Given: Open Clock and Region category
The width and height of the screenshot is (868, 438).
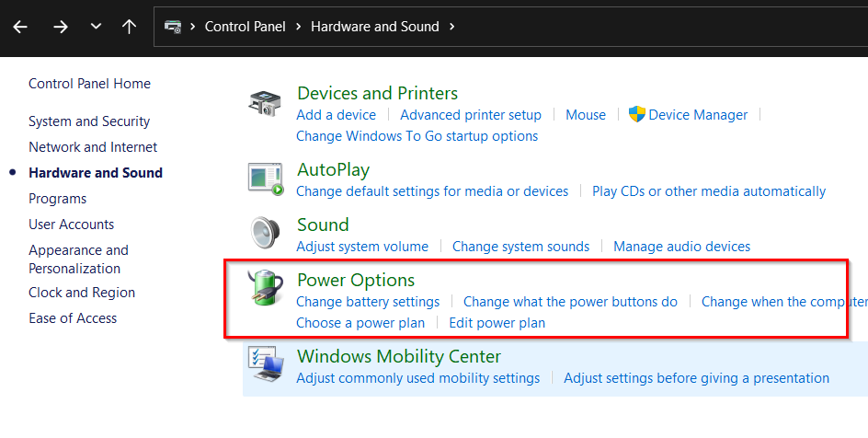Looking at the screenshot, I should point(82,293).
